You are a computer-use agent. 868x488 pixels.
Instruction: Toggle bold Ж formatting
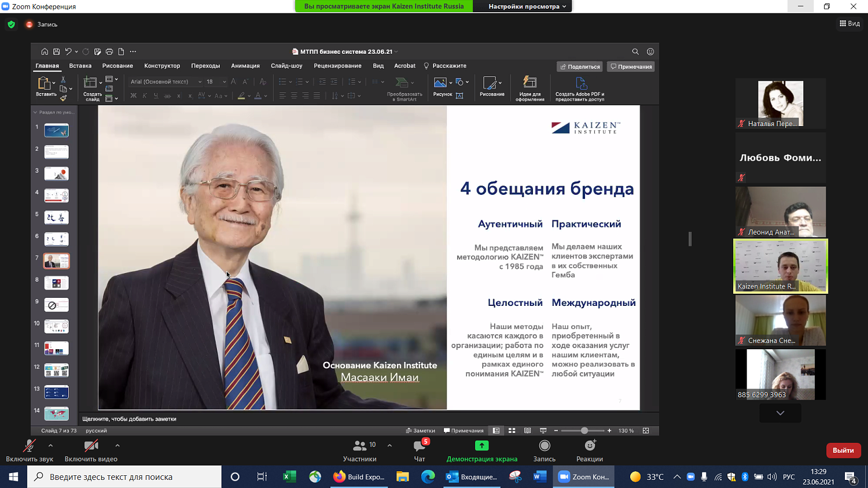[x=134, y=96]
